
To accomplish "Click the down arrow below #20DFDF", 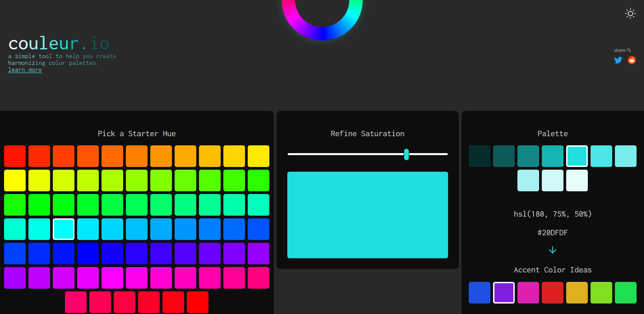I will [552, 250].
